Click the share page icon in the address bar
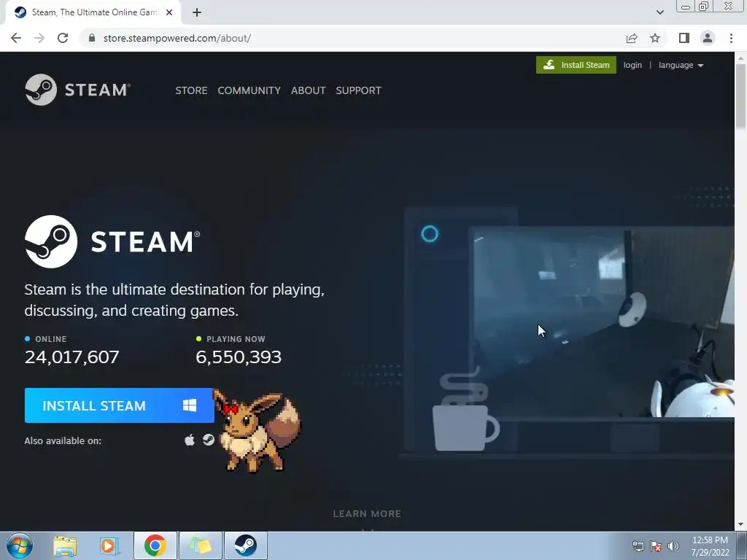The image size is (747, 560). tap(632, 38)
